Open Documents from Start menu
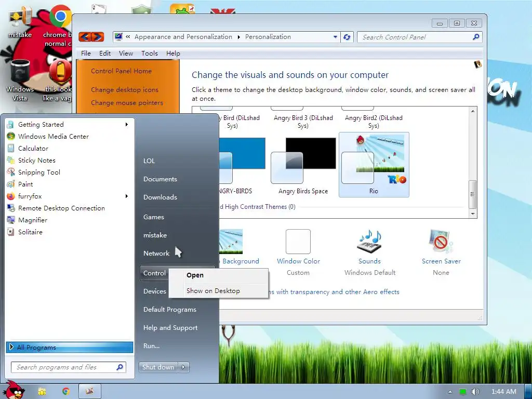The width and height of the screenshot is (532, 399). click(x=160, y=179)
